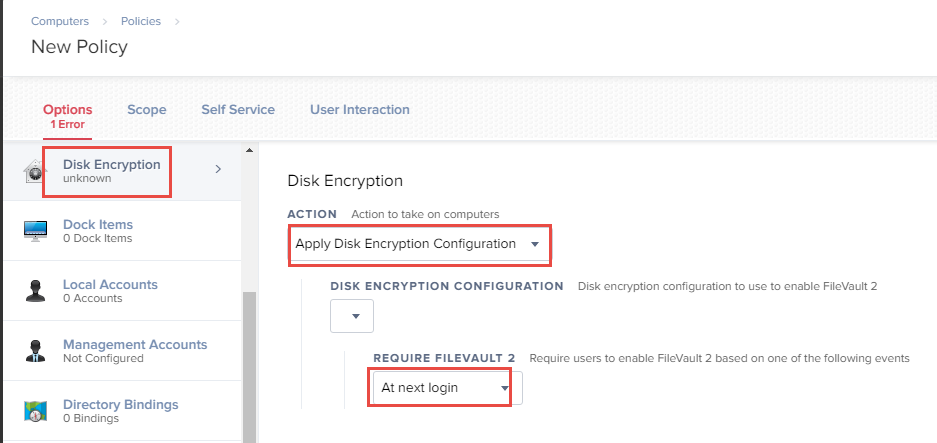Screen dimensions: 937x443
Task: Click sidebar scroll up arrow
Action: 250,150
